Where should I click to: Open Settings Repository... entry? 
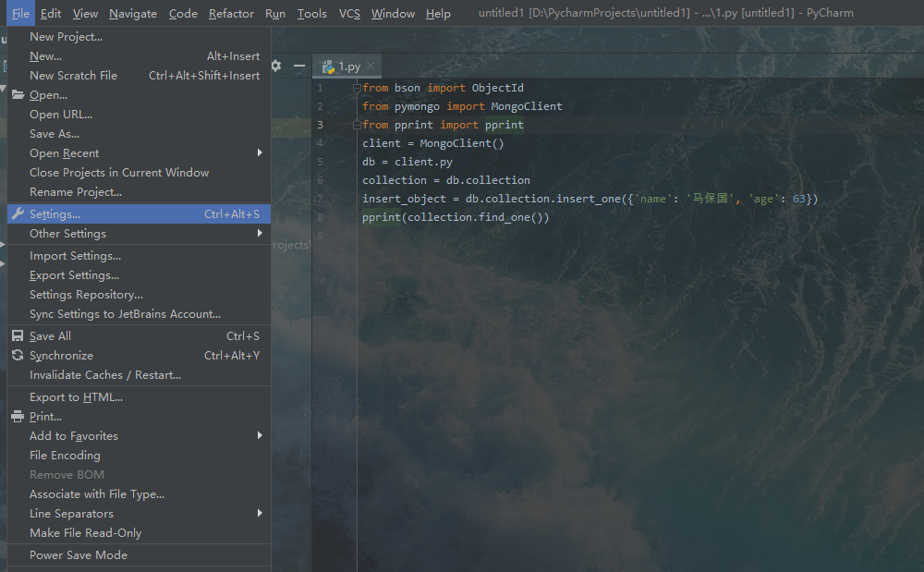click(x=140, y=295)
